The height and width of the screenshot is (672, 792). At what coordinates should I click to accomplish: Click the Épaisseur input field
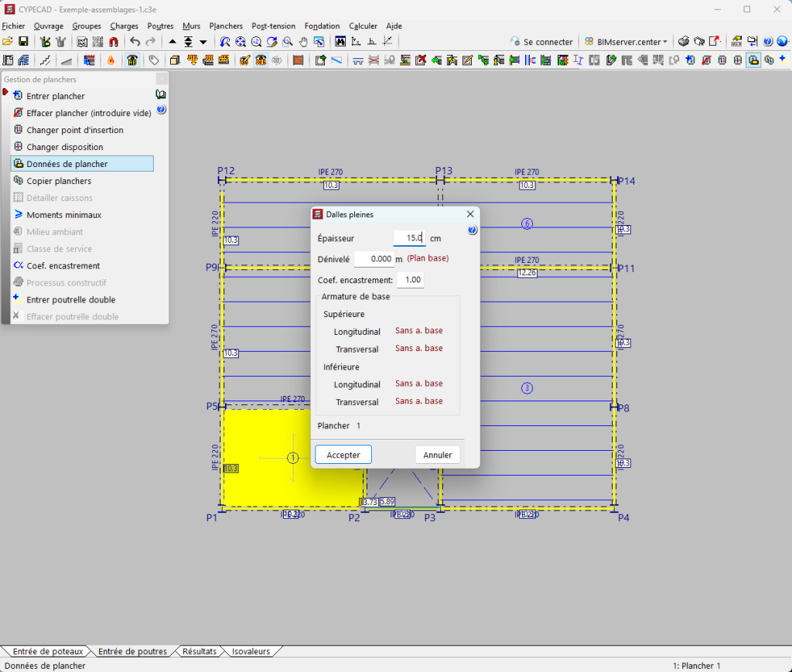[x=410, y=238]
